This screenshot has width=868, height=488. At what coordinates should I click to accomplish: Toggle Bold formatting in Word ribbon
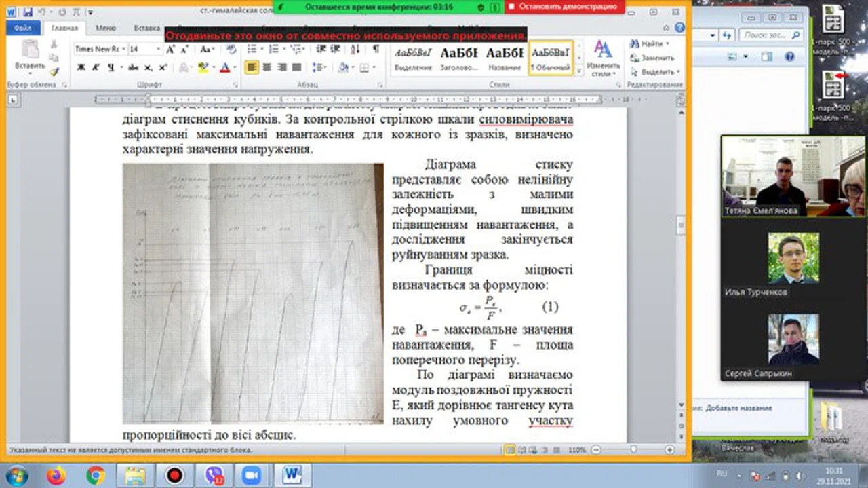[x=81, y=67]
